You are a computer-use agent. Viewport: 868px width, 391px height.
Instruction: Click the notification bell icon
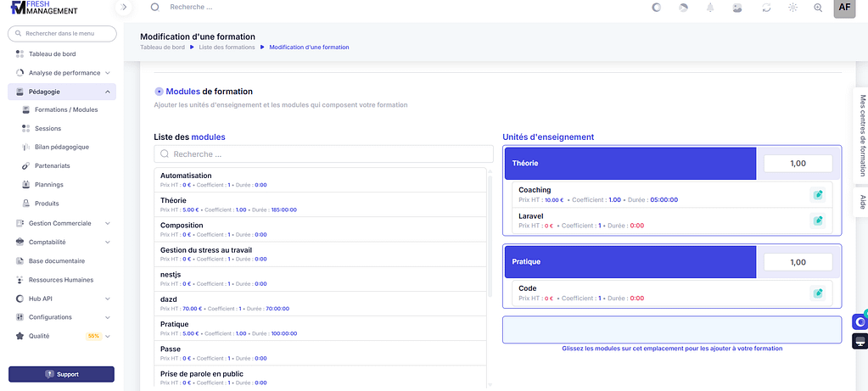click(709, 7)
